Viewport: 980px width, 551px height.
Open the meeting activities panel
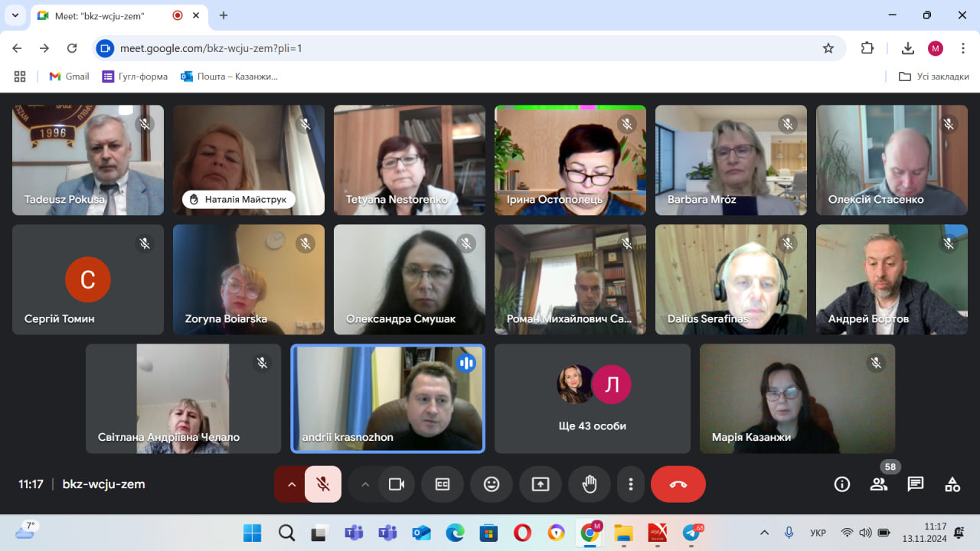(x=952, y=484)
